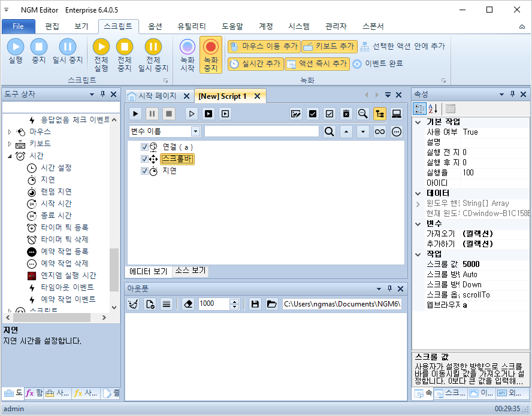
Task: Click the categorized view icon in 속성 panel
Action: coord(419,109)
